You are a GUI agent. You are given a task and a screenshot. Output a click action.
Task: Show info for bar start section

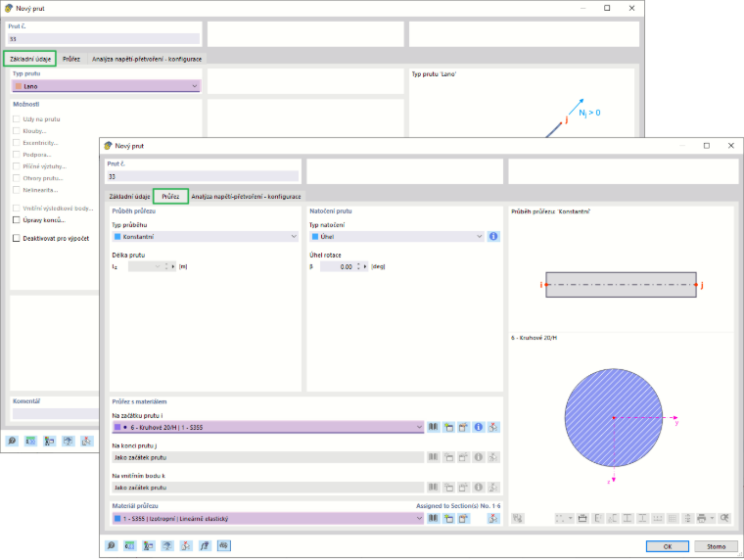(x=479, y=427)
